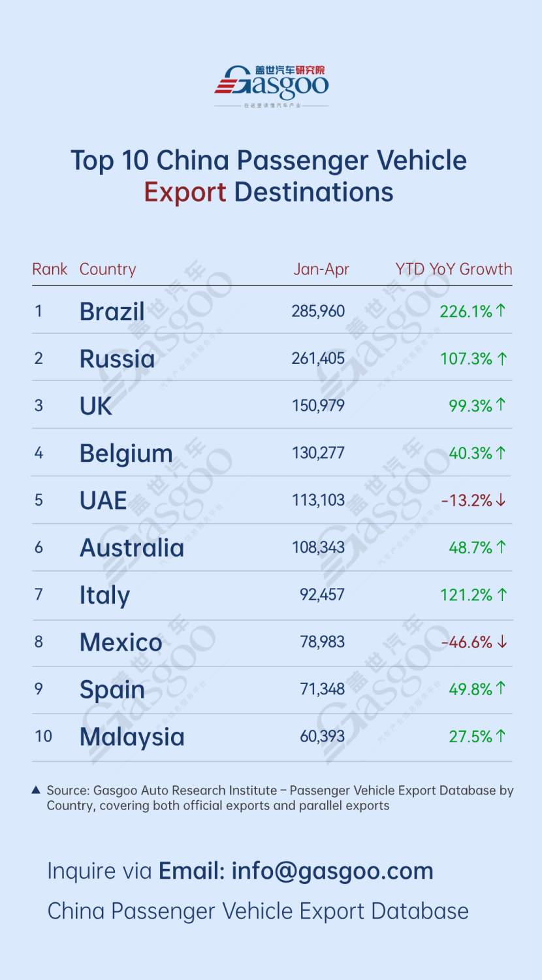542x980 pixels.
Task: Click the blue triangle marker before Source note
Action: click(37, 791)
